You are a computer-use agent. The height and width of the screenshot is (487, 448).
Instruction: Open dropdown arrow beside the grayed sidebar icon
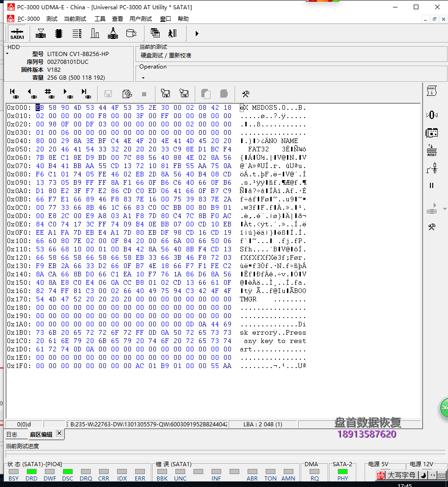(445, 209)
